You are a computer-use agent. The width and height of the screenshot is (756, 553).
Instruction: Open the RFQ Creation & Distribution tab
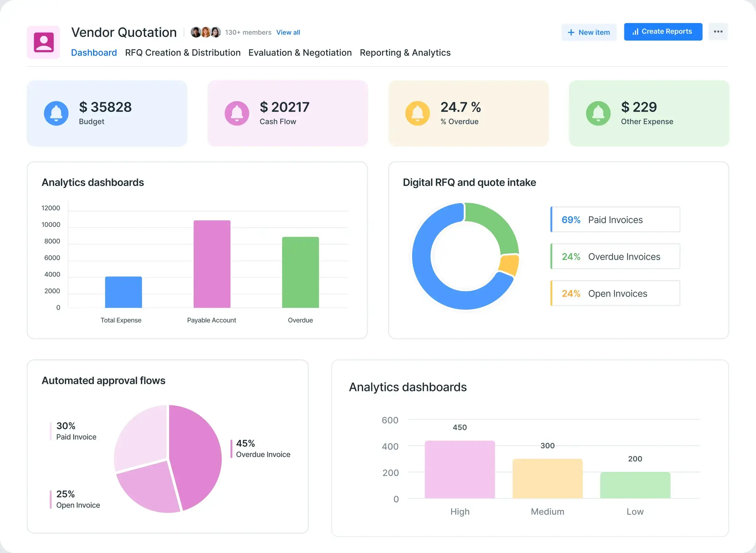(183, 53)
